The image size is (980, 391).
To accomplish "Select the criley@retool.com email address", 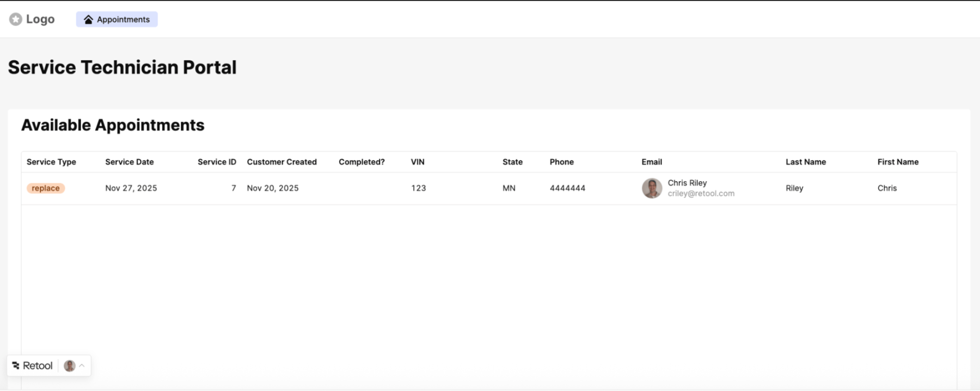I will pos(701,194).
